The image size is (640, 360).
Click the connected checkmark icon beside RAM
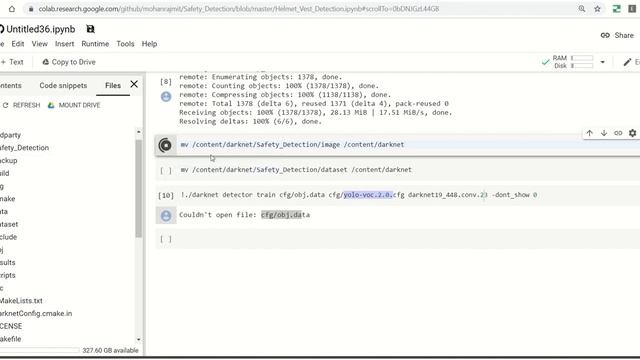point(545,62)
